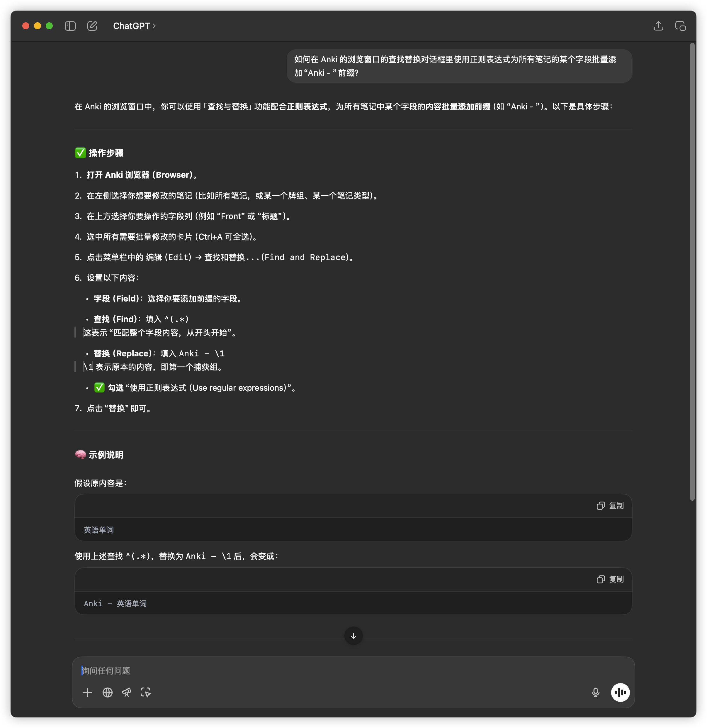Click the Find and Replace step text

pos(220,257)
